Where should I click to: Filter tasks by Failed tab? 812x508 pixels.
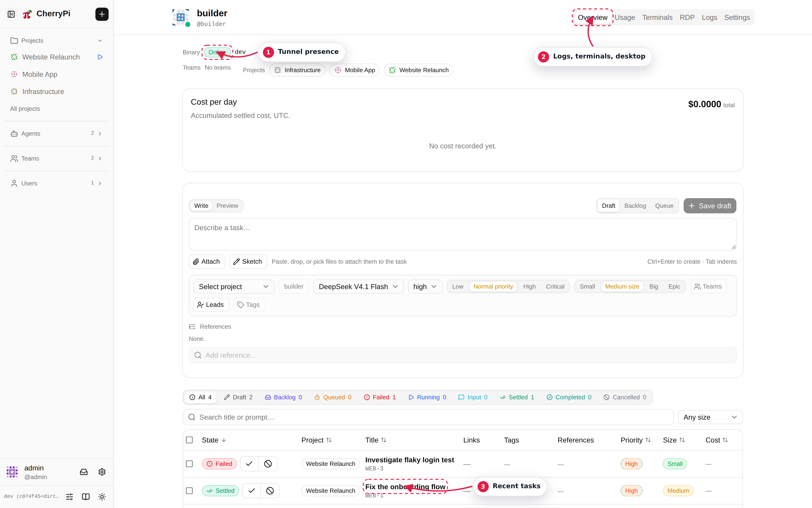click(x=380, y=397)
